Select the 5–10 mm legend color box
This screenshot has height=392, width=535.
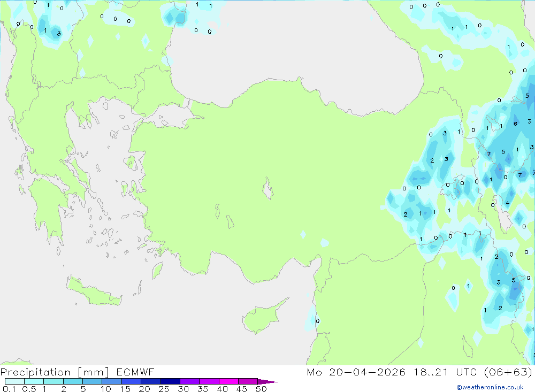(x=93, y=381)
